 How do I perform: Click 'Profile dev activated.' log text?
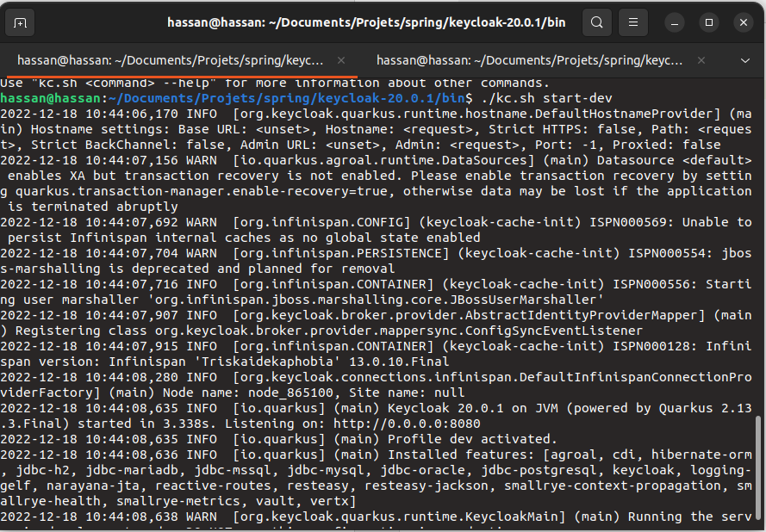point(472,439)
